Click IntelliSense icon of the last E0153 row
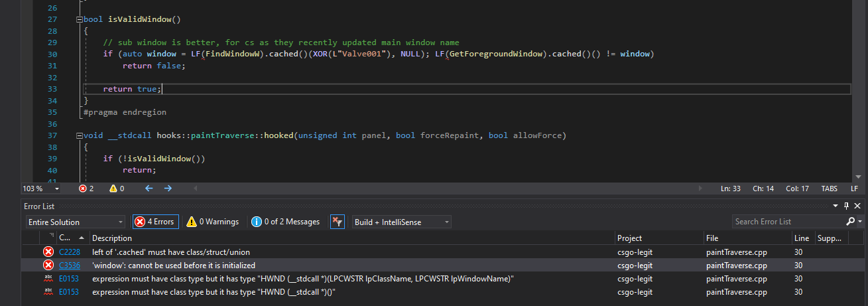 pos(48,291)
